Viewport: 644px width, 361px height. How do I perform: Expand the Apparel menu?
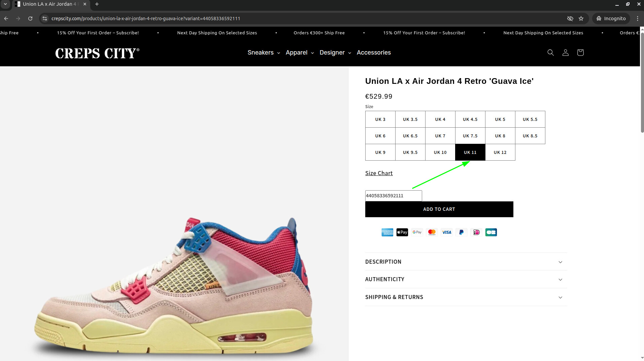click(x=300, y=53)
